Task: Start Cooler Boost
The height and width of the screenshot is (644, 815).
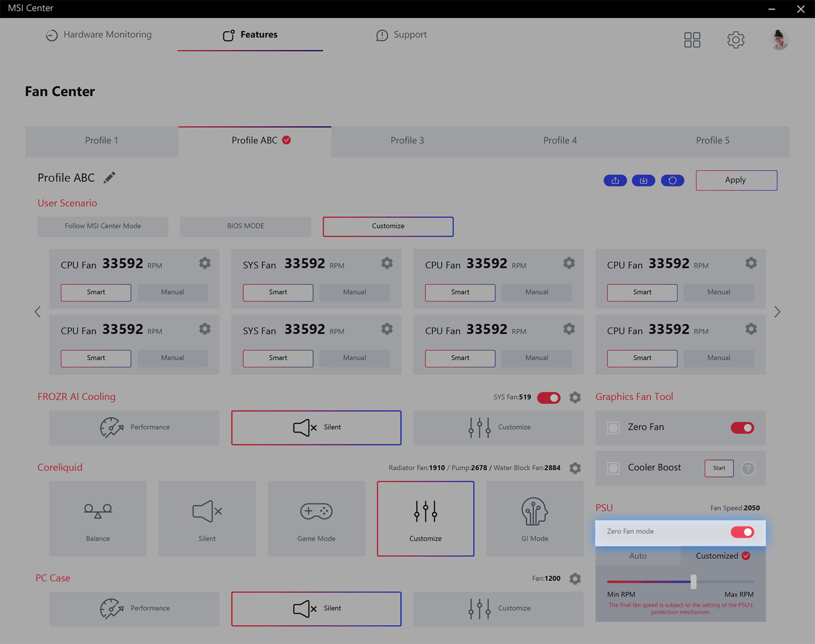Action: click(719, 468)
